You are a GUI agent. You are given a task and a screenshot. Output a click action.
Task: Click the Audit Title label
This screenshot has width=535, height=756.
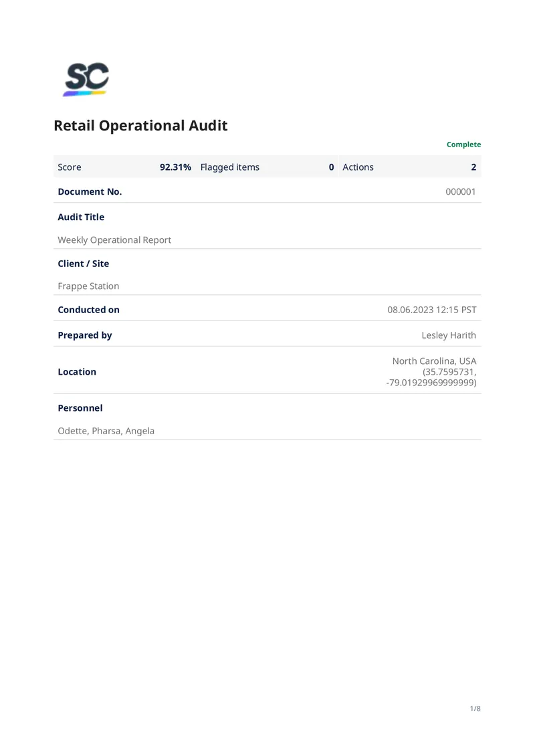click(81, 217)
